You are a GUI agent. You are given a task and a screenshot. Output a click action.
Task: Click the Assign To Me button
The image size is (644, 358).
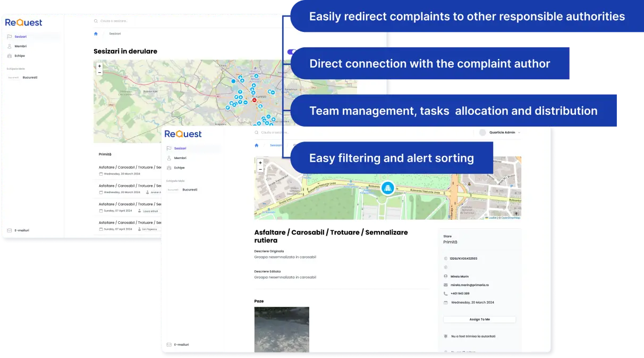pos(479,319)
